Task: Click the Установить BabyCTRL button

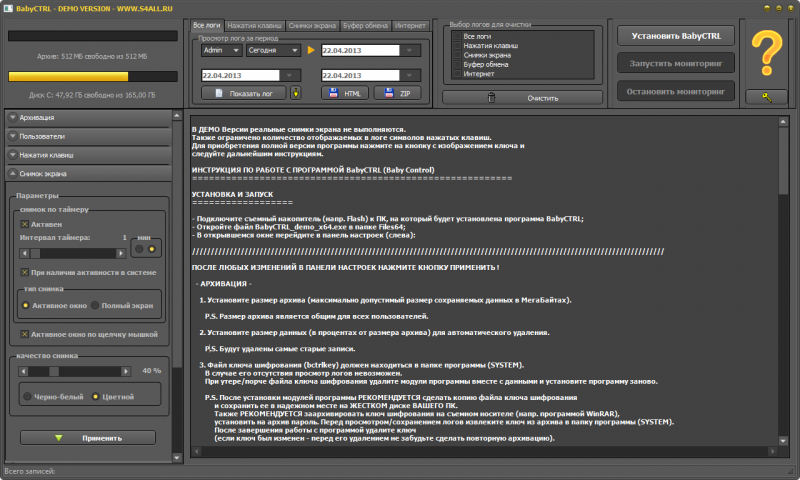Action: click(x=676, y=36)
